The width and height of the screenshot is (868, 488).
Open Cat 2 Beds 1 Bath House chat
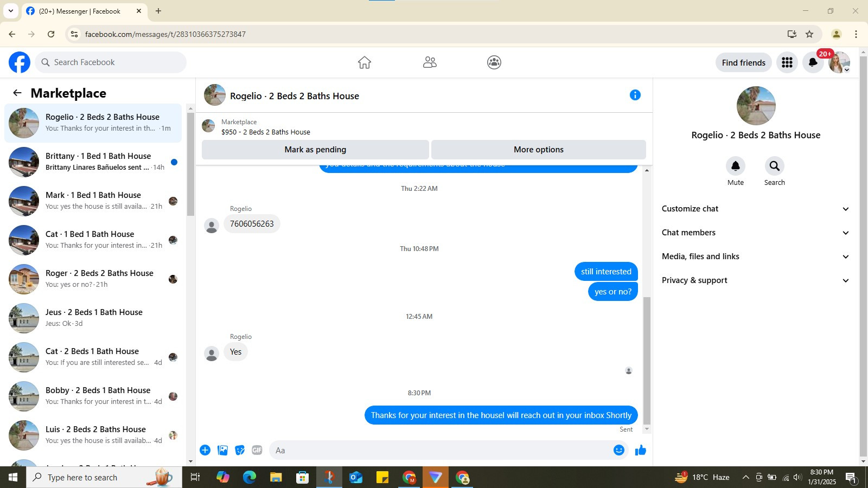93,357
